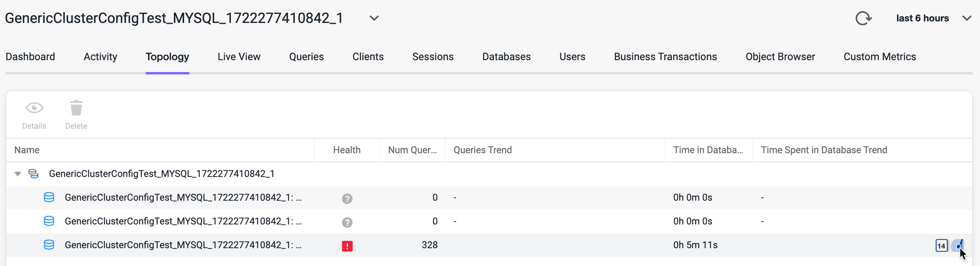The height and width of the screenshot is (266, 980).
Task: Open the Live View tab
Action: pyautogui.click(x=239, y=57)
